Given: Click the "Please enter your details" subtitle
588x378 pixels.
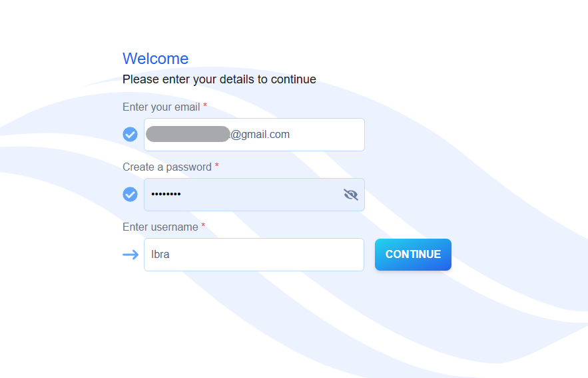Looking at the screenshot, I should pos(219,79).
